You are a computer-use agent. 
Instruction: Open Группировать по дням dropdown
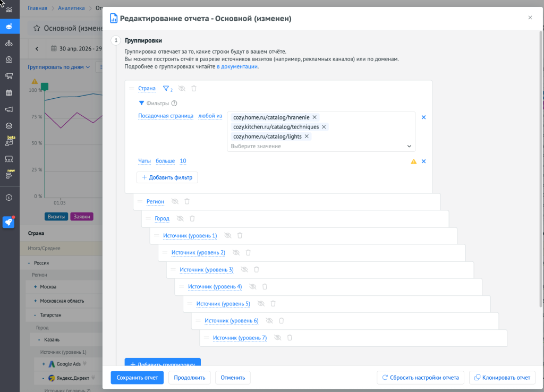click(58, 67)
